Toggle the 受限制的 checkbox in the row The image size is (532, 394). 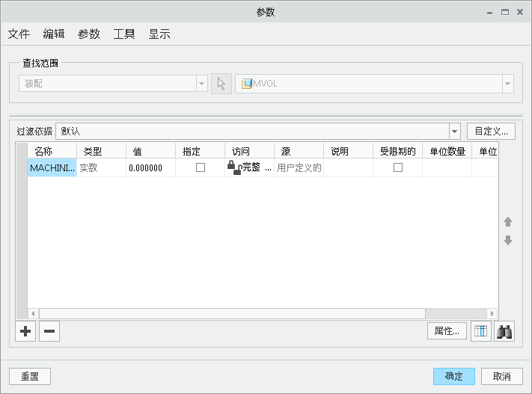[397, 168]
